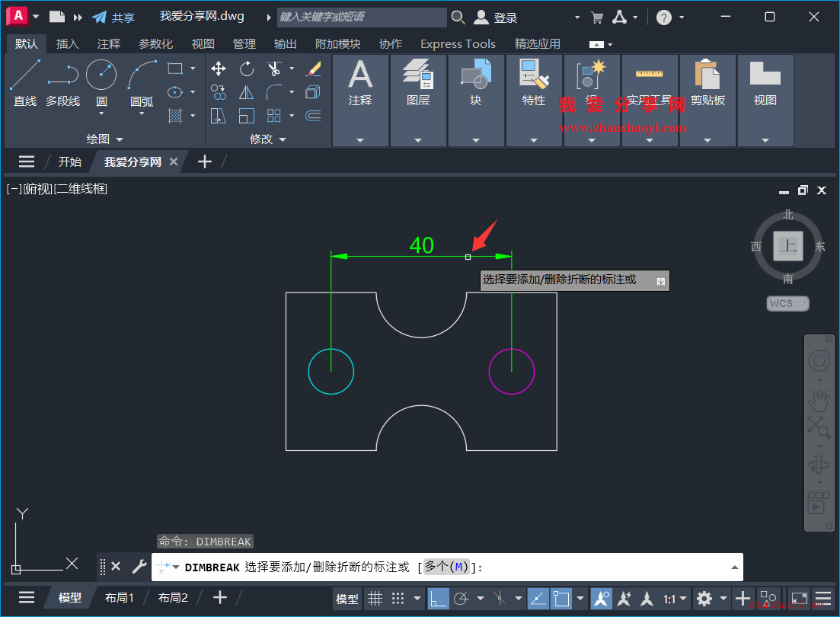Click the Share (共享) button
This screenshot has width=840, height=617.
point(113,18)
